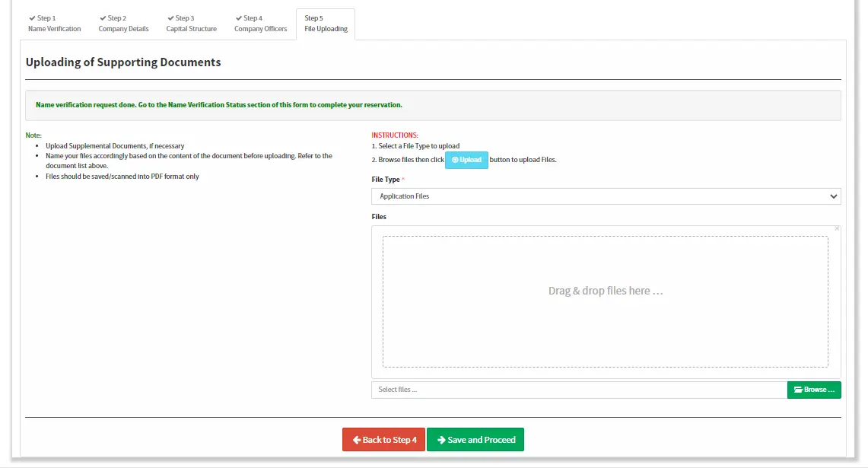Click the drag and drop files area

(605, 301)
